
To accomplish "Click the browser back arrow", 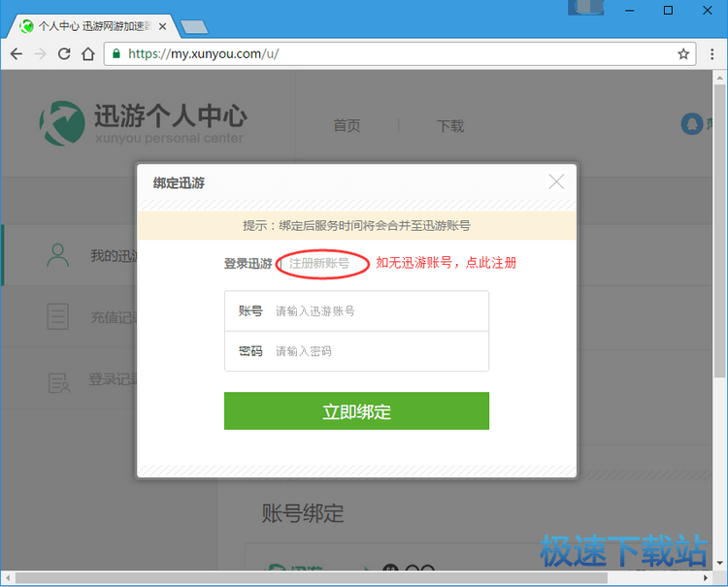I will (x=17, y=54).
